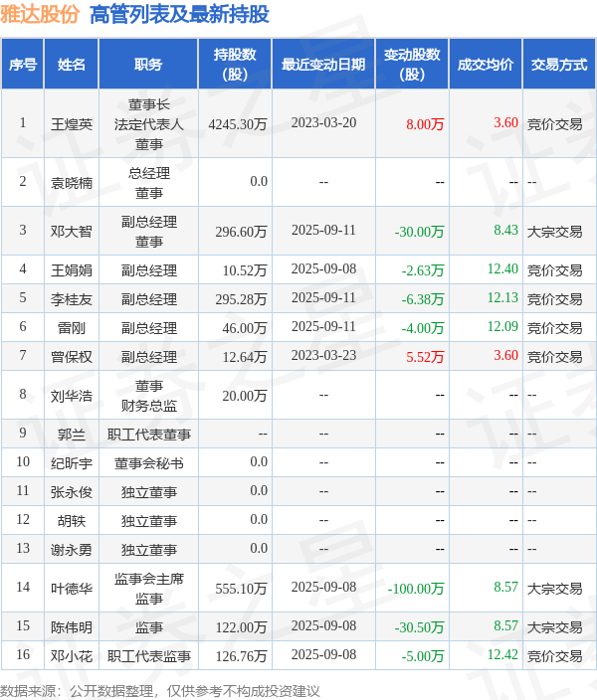Click the name 邓大智

pyautogui.click(x=72, y=232)
